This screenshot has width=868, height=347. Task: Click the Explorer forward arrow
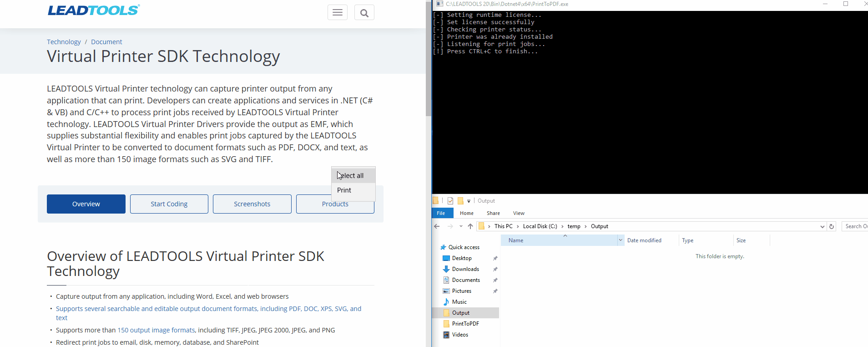[x=450, y=226]
